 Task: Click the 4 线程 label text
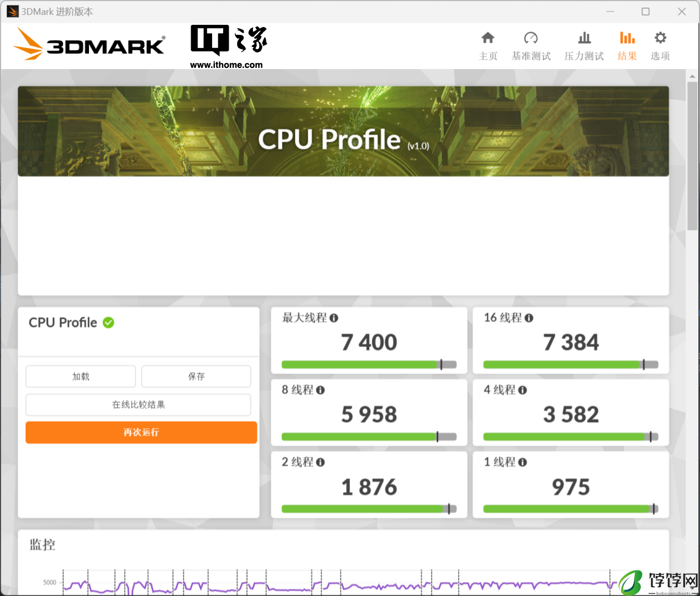(500, 390)
